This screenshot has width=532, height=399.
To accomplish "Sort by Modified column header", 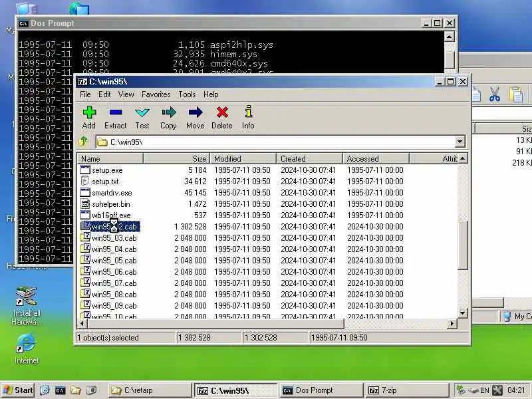I will (243, 158).
